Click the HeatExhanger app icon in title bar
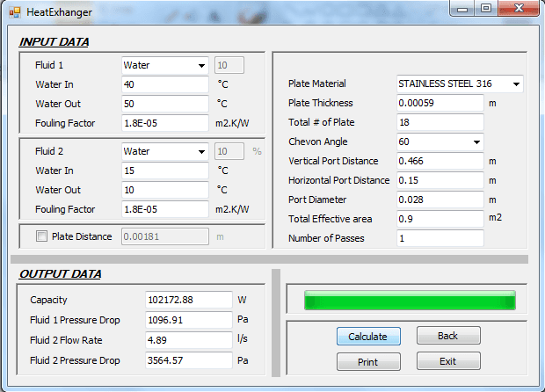 pyautogui.click(x=15, y=12)
